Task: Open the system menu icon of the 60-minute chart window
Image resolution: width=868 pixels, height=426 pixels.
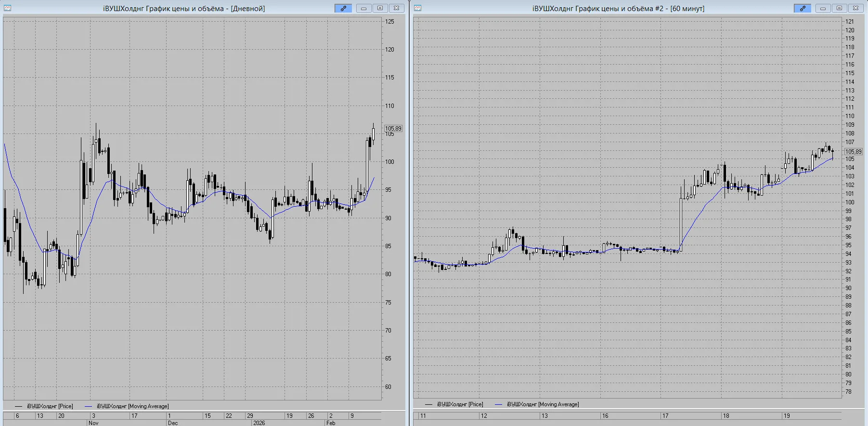Action: coord(417,8)
